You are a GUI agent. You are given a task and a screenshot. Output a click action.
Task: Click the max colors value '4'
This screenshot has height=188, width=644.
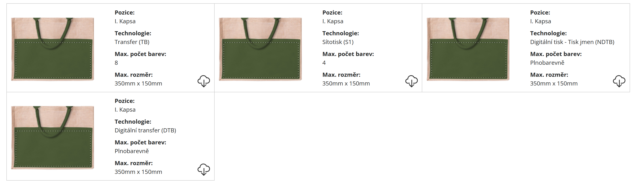324,63
